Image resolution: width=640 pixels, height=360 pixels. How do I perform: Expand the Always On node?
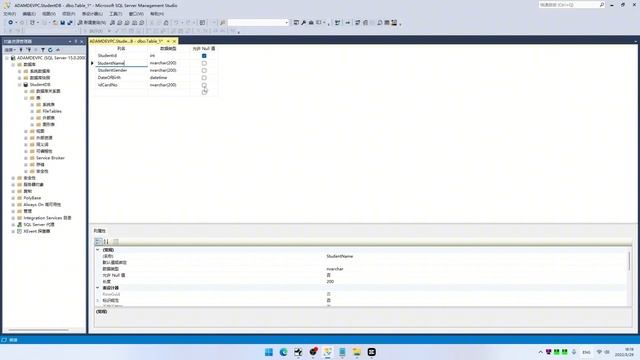(13, 204)
